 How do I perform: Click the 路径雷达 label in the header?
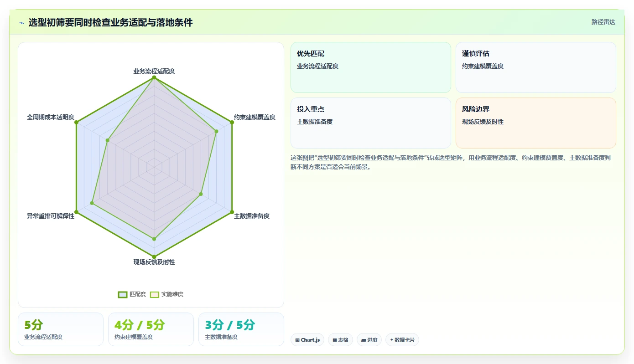(x=603, y=22)
